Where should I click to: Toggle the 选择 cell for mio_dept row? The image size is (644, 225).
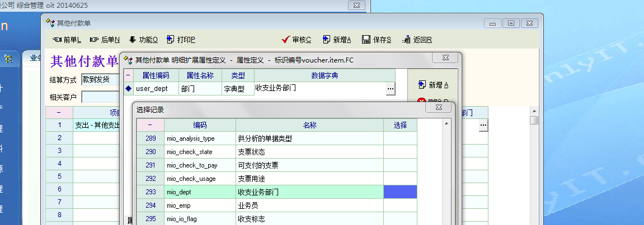(x=400, y=192)
